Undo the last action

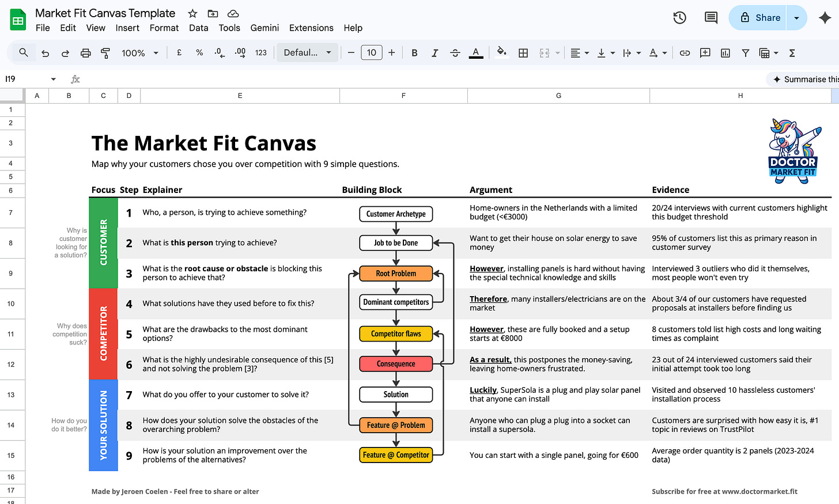(x=45, y=53)
